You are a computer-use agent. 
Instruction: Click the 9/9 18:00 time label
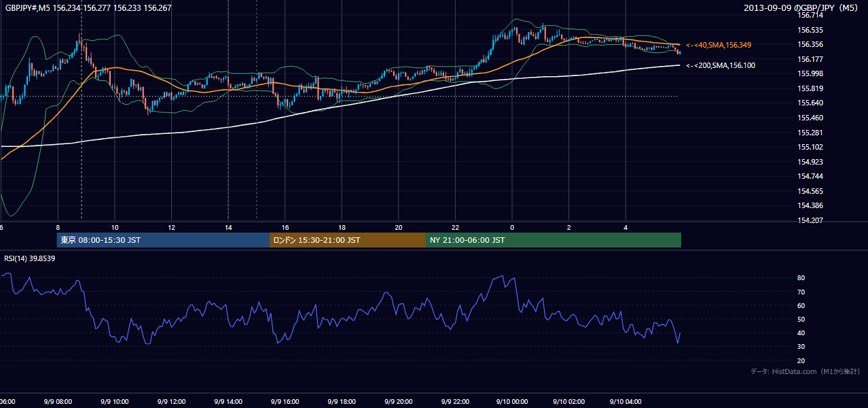tap(342, 402)
